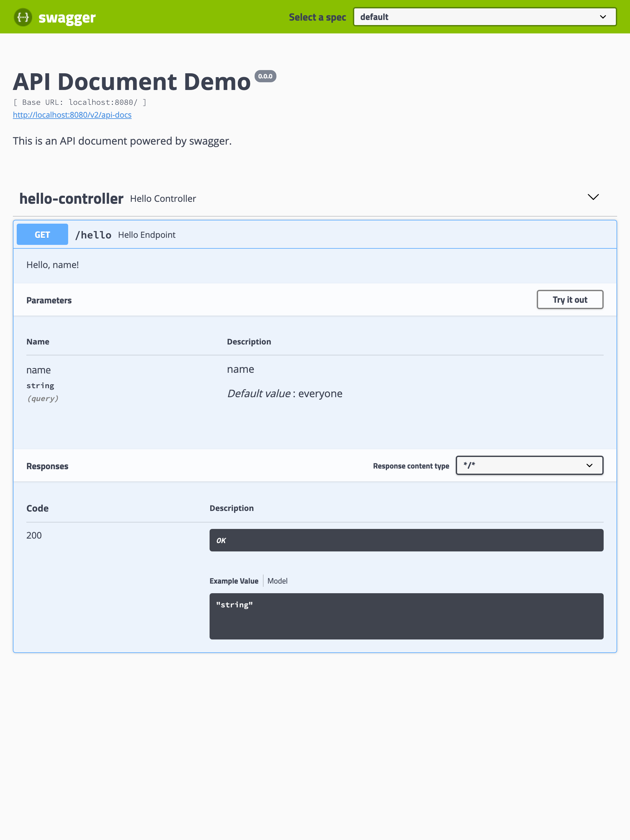Viewport: 630px width, 840px height.
Task: Click the OK response description bar
Action: (406, 540)
